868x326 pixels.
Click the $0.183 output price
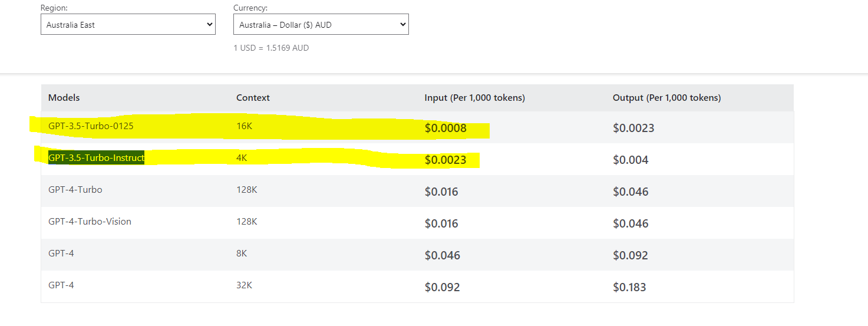click(629, 288)
